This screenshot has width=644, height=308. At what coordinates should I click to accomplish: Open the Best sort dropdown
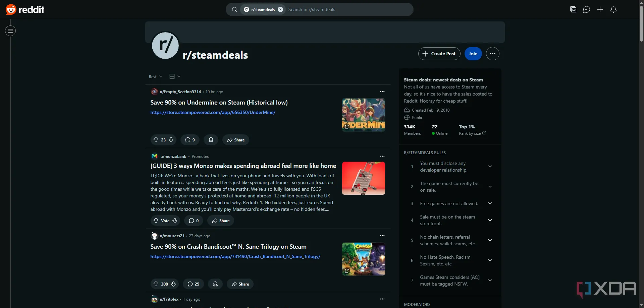(x=155, y=77)
